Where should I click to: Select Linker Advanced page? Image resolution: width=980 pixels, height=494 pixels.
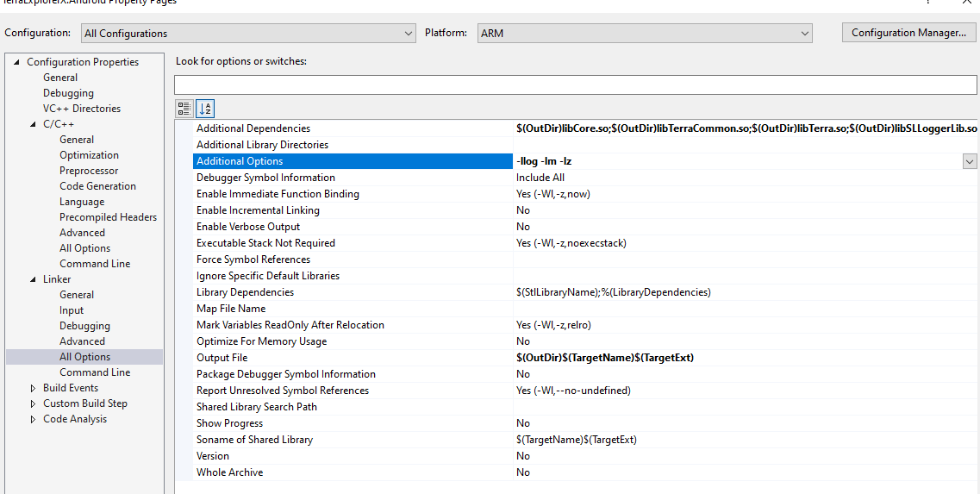point(82,341)
